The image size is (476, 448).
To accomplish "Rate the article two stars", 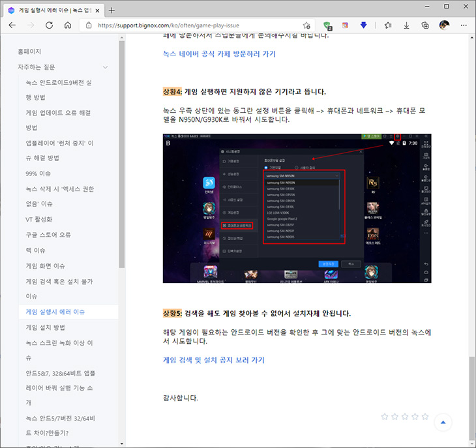I will 394,417.
